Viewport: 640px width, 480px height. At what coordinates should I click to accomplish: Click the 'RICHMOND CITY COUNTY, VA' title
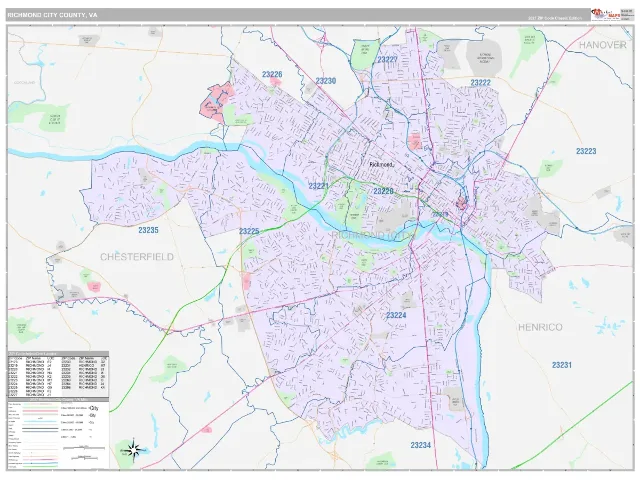pos(52,15)
